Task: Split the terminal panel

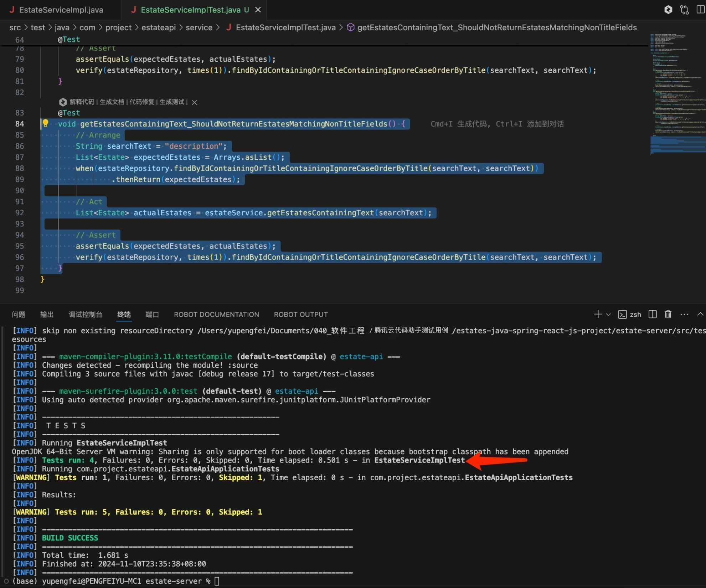Action: pyautogui.click(x=653, y=314)
